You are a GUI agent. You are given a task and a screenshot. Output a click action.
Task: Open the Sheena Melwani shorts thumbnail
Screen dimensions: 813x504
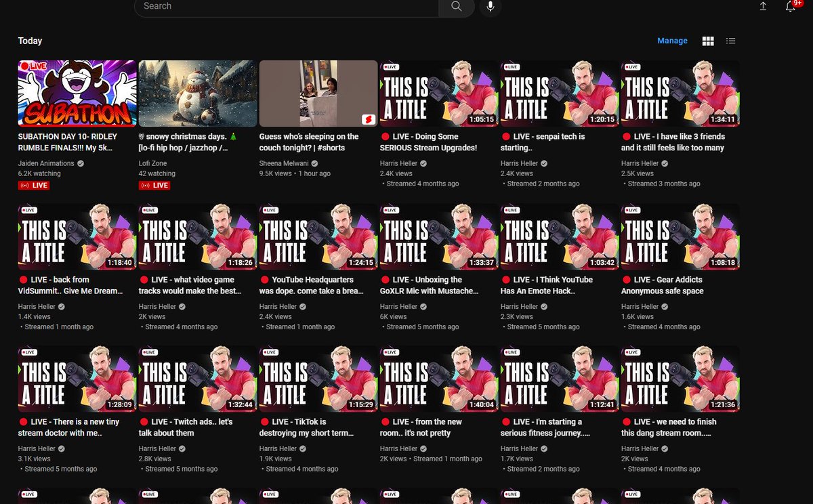[318, 93]
